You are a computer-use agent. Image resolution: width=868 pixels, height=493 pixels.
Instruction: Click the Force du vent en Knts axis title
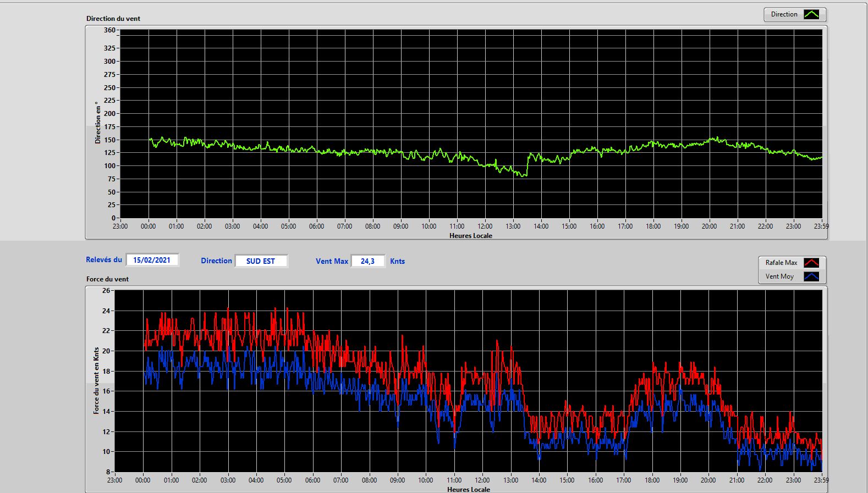click(x=96, y=380)
